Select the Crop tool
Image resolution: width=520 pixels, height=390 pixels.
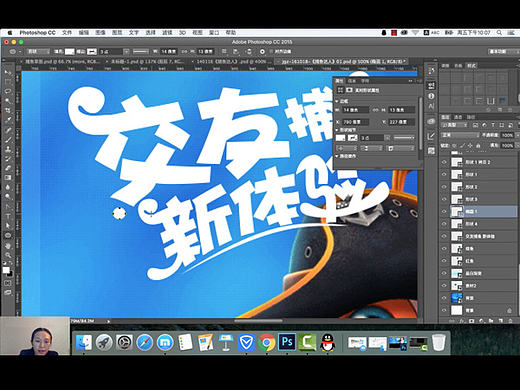tap(8, 110)
